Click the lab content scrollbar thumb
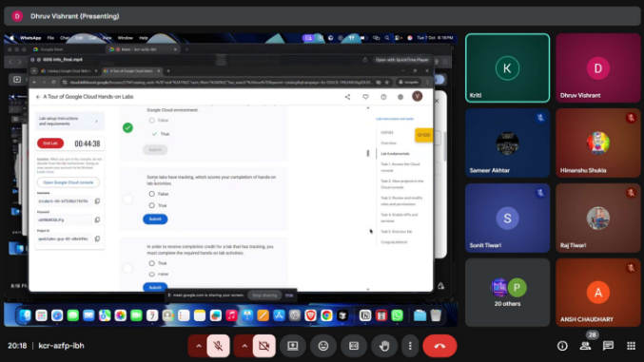The height and width of the screenshot is (362, 644). [x=368, y=153]
